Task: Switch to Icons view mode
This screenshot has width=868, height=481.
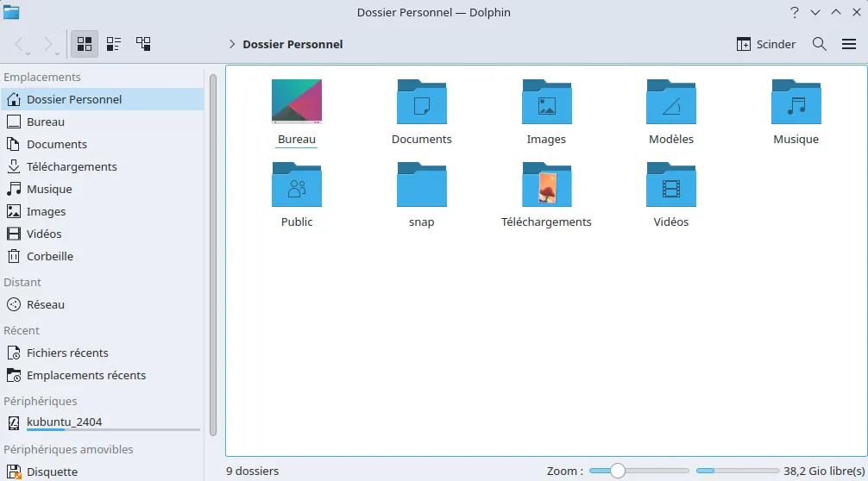Action: [x=85, y=44]
